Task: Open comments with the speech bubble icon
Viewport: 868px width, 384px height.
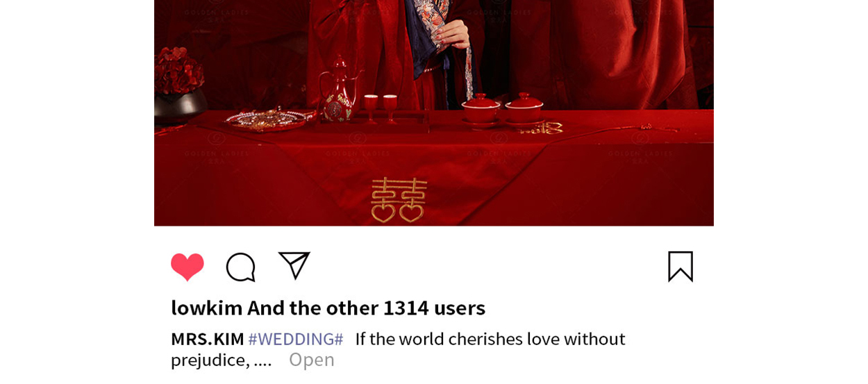Action: click(241, 267)
